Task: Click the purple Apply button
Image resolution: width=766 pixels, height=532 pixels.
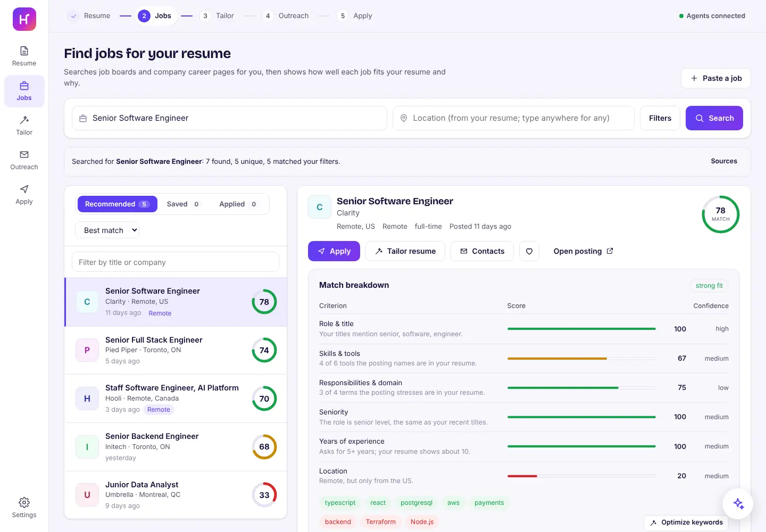Action: pyautogui.click(x=334, y=251)
